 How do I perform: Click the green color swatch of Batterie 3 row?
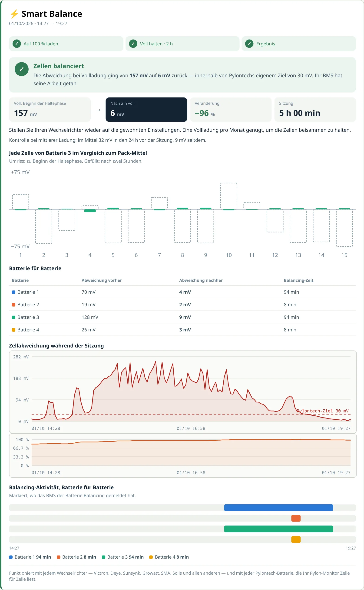14,317
